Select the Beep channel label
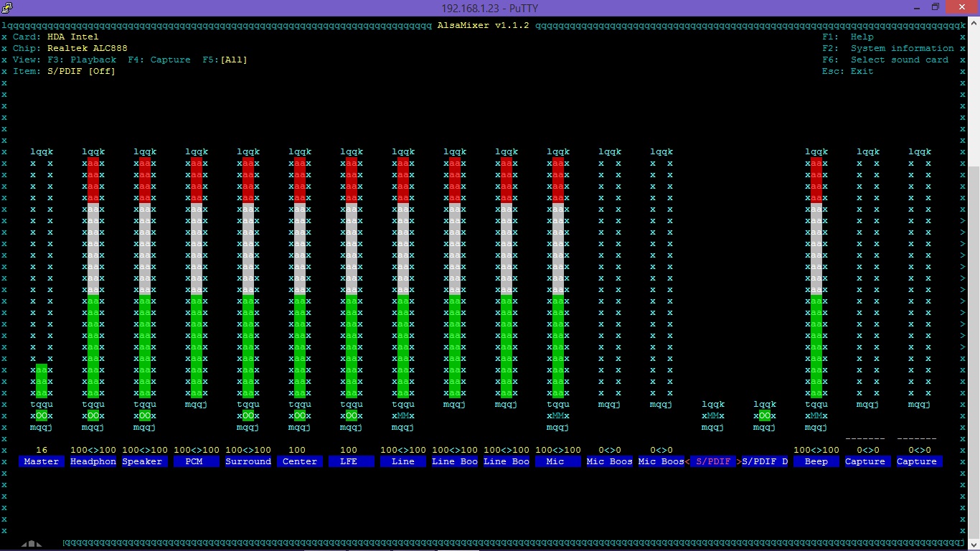 816,461
